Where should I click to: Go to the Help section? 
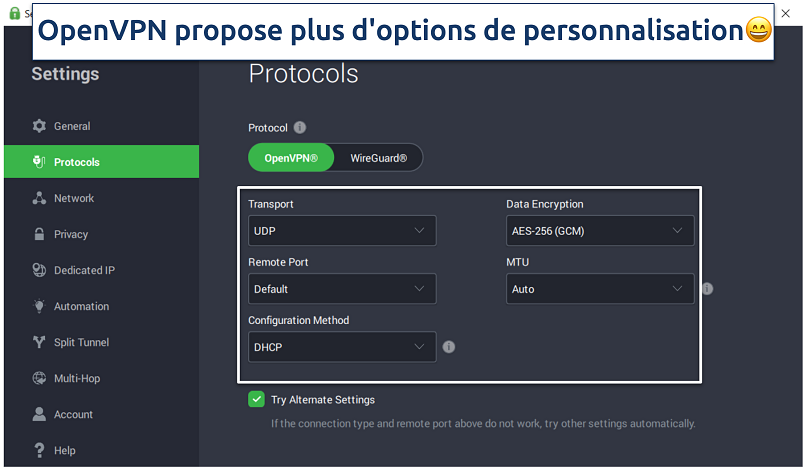[64, 450]
